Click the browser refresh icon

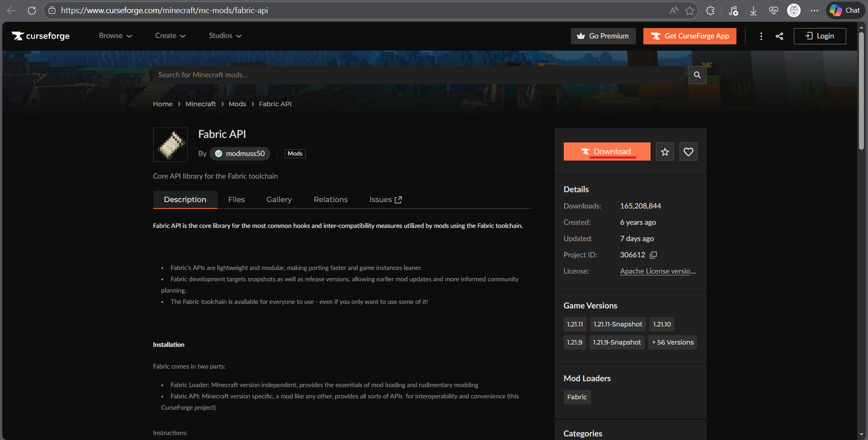32,10
